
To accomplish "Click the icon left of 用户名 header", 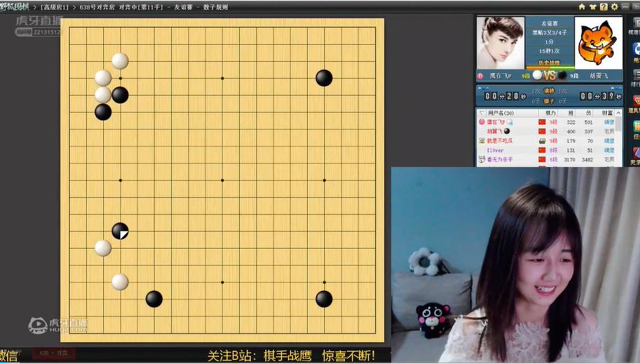I will point(481,113).
